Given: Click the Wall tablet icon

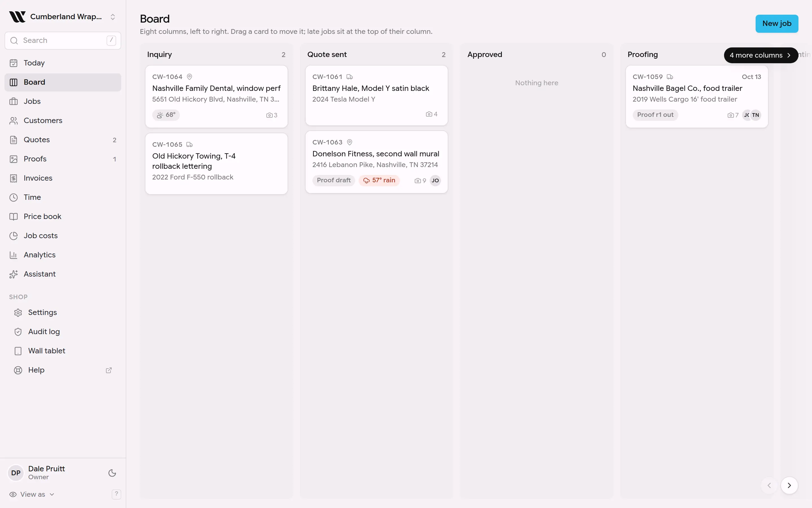Looking at the screenshot, I should [x=18, y=351].
